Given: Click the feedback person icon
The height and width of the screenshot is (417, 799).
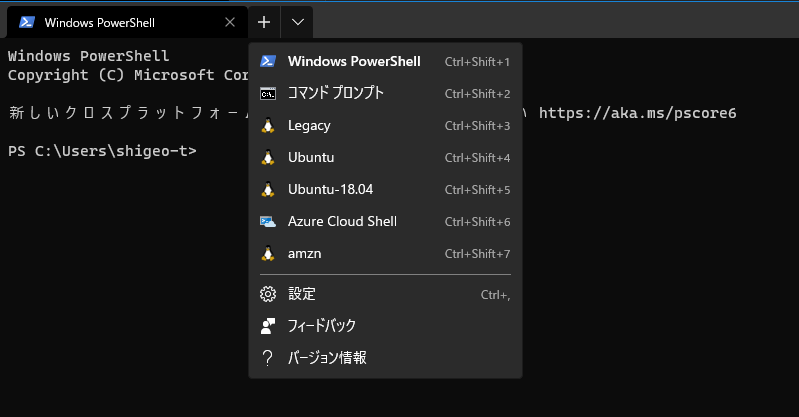Looking at the screenshot, I should (x=268, y=326).
